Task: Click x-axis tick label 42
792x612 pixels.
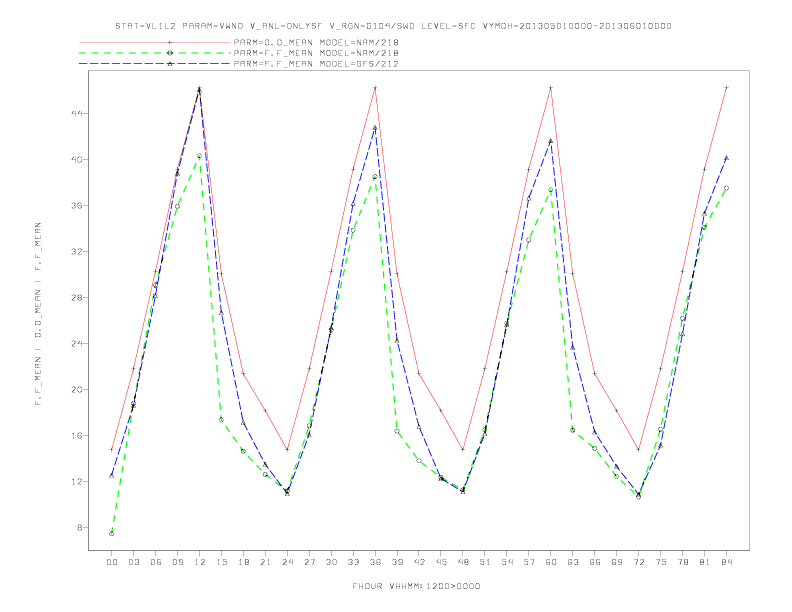Action: click(x=419, y=562)
